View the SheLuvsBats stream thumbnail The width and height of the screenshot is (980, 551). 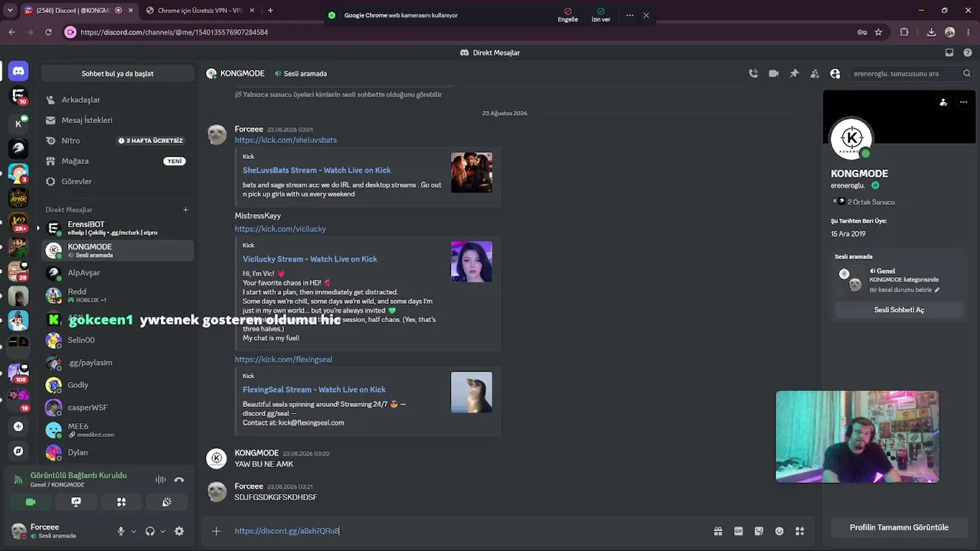[x=472, y=172]
